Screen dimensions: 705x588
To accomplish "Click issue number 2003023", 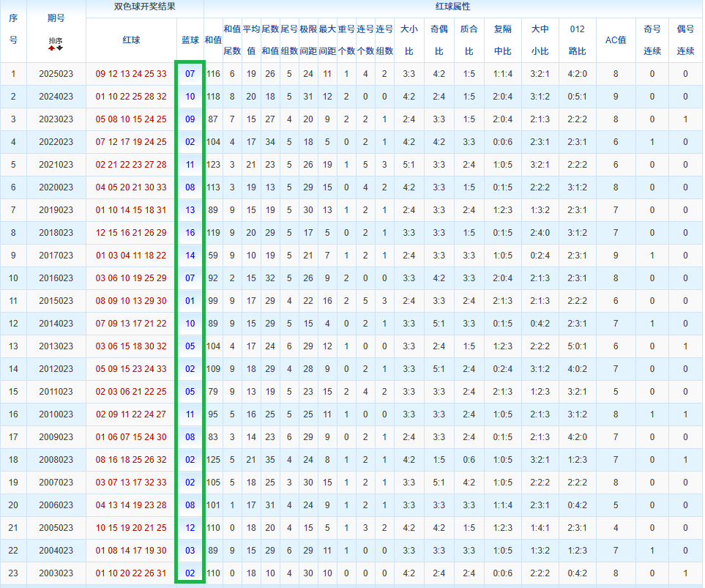I will 56,573.
